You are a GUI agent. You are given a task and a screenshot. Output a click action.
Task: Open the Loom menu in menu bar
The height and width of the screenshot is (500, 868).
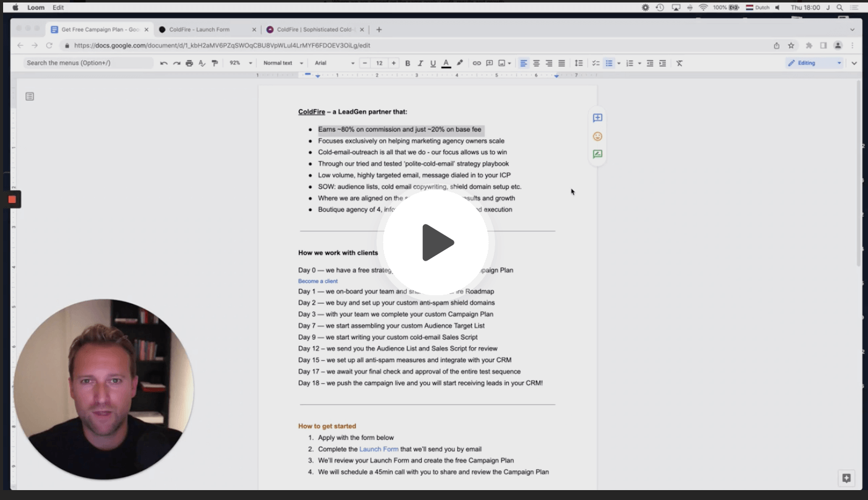click(36, 7)
